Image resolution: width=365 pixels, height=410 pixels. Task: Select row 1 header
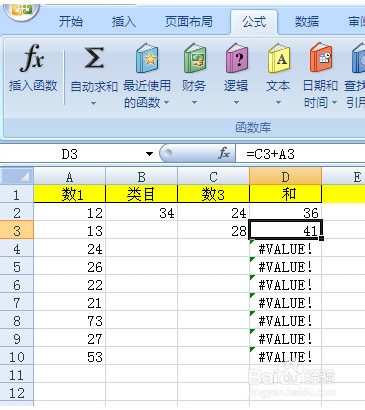(x=17, y=194)
